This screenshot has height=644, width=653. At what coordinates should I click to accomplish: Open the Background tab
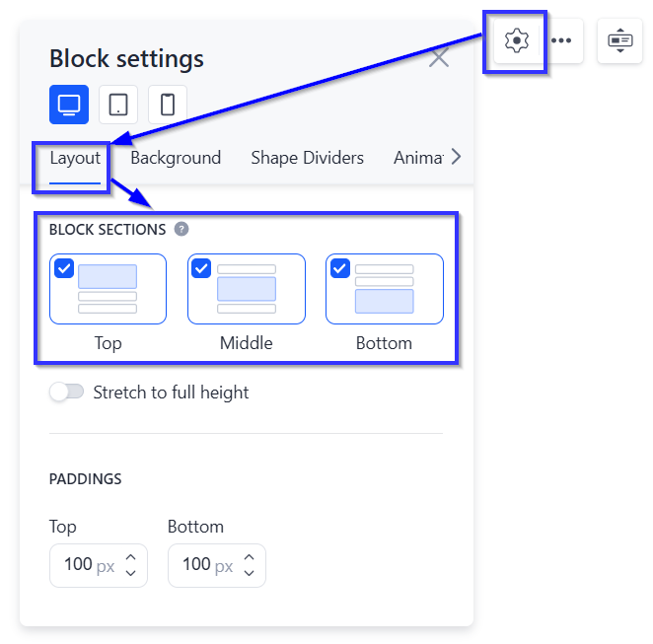176,158
